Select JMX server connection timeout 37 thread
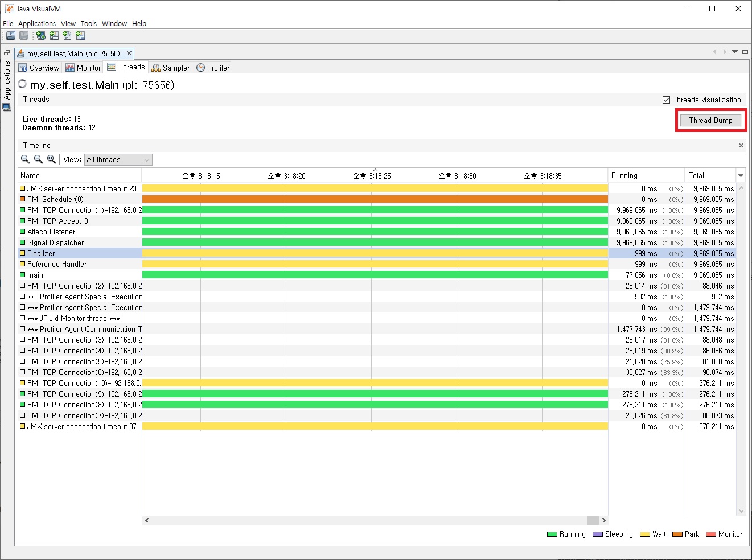752x560 pixels. pyautogui.click(x=376, y=426)
